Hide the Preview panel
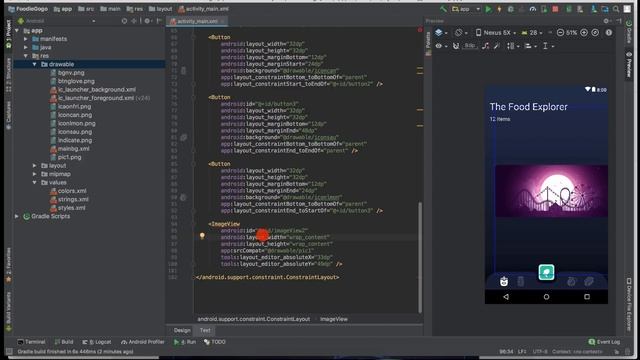 pos(619,21)
